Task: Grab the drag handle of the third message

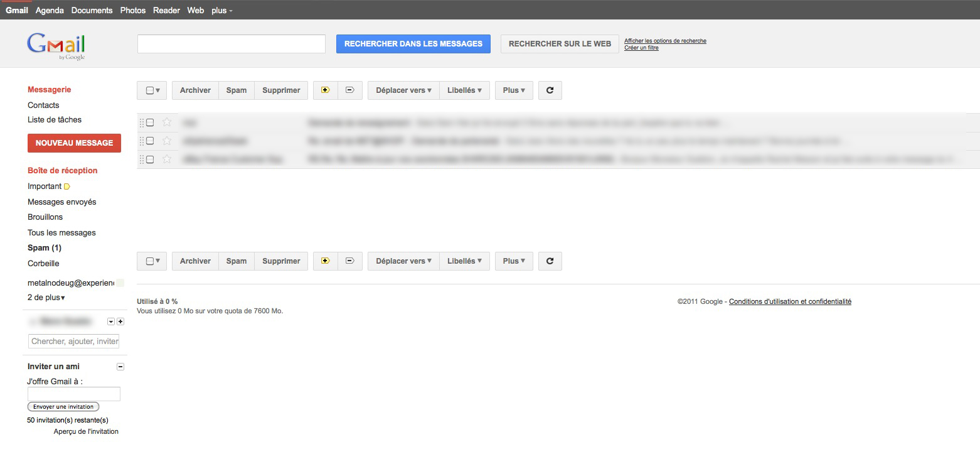Action: pyautogui.click(x=142, y=159)
